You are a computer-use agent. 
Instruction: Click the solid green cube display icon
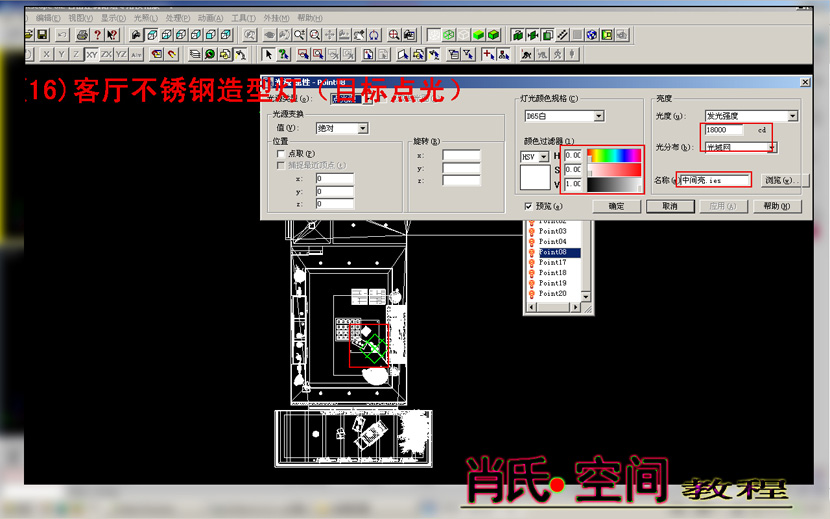[x=479, y=35]
